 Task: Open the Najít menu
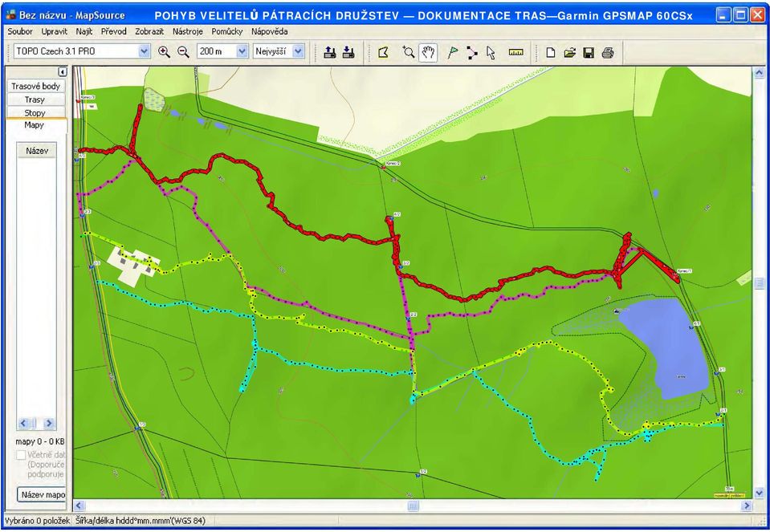click(84, 31)
